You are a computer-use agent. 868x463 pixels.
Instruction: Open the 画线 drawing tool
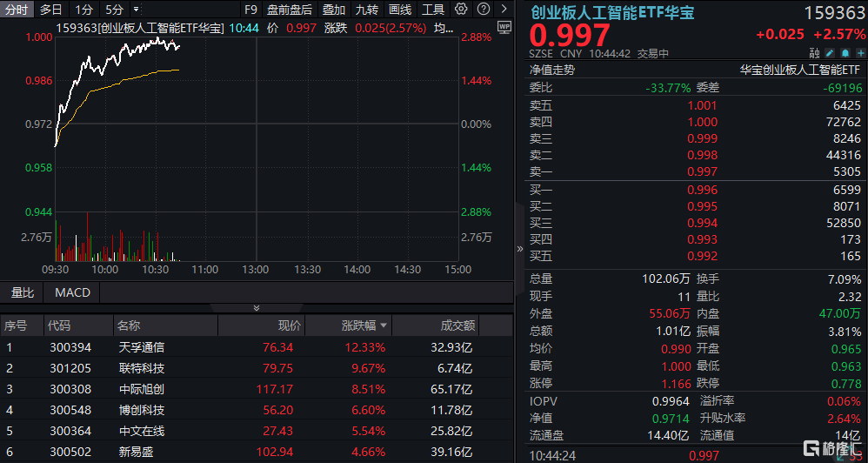click(x=400, y=9)
